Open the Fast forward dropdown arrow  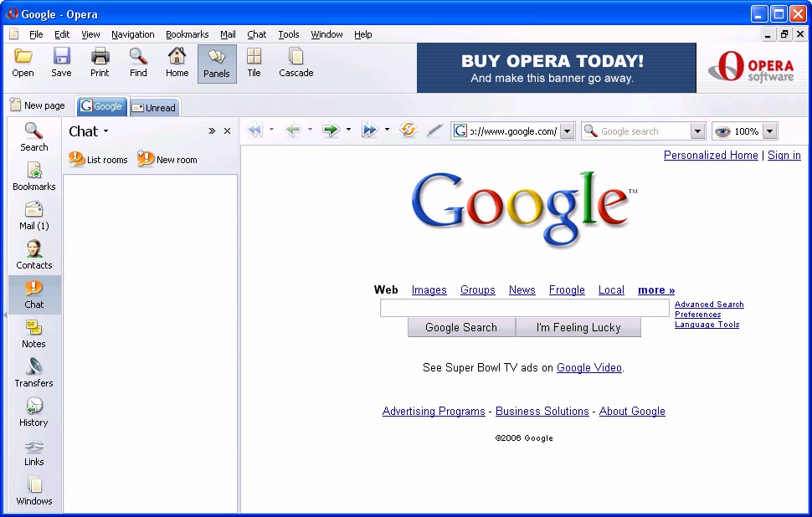(x=387, y=130)
